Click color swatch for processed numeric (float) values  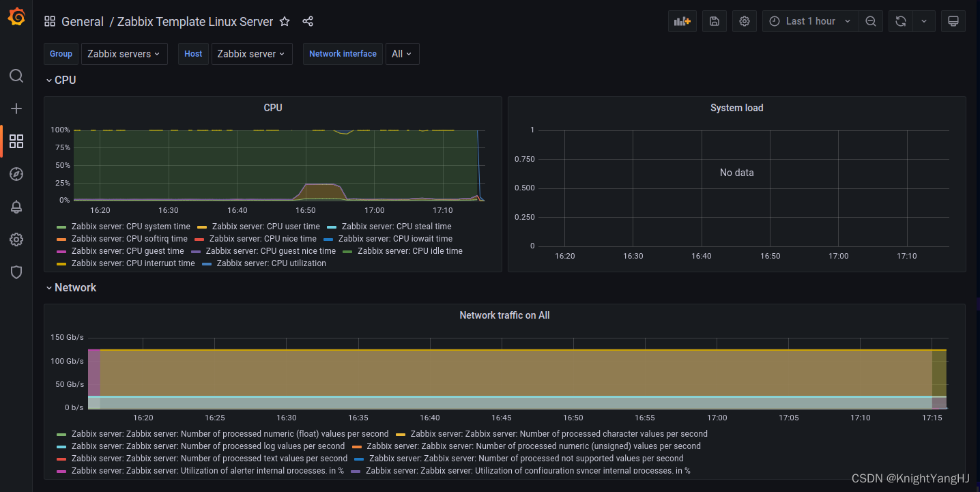[61, 434]
